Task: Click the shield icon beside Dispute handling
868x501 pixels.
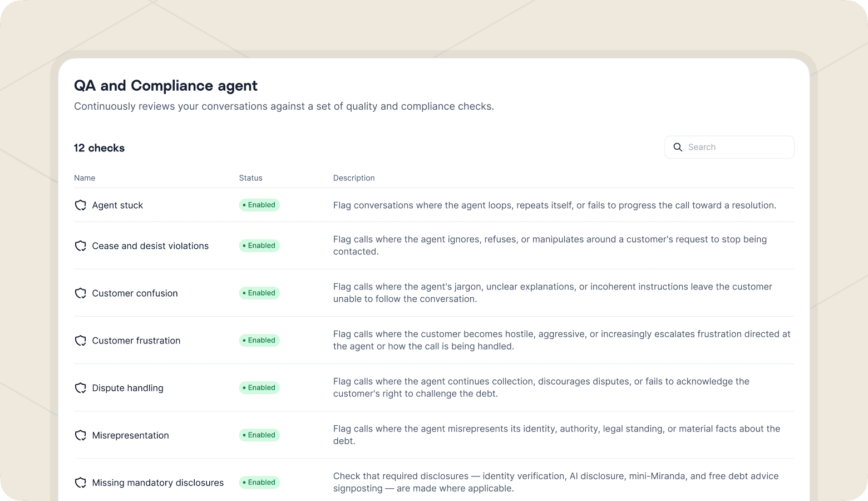Action: 81,388
